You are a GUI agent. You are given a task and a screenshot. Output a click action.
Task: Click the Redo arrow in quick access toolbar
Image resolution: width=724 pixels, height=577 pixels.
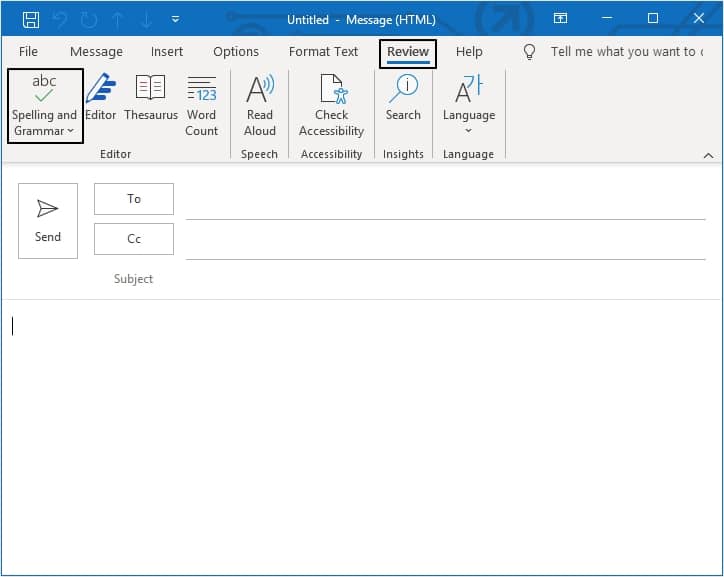click(89, 20)
